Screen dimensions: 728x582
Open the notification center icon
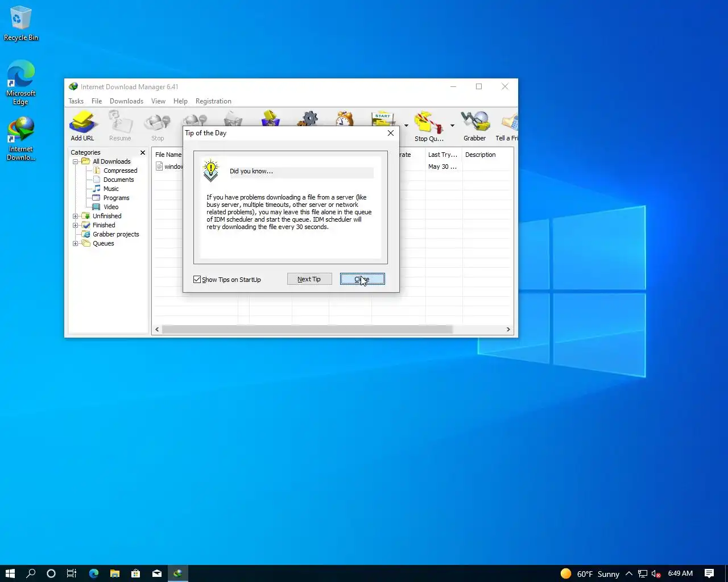pyautogui.click(x=709, y=573)
